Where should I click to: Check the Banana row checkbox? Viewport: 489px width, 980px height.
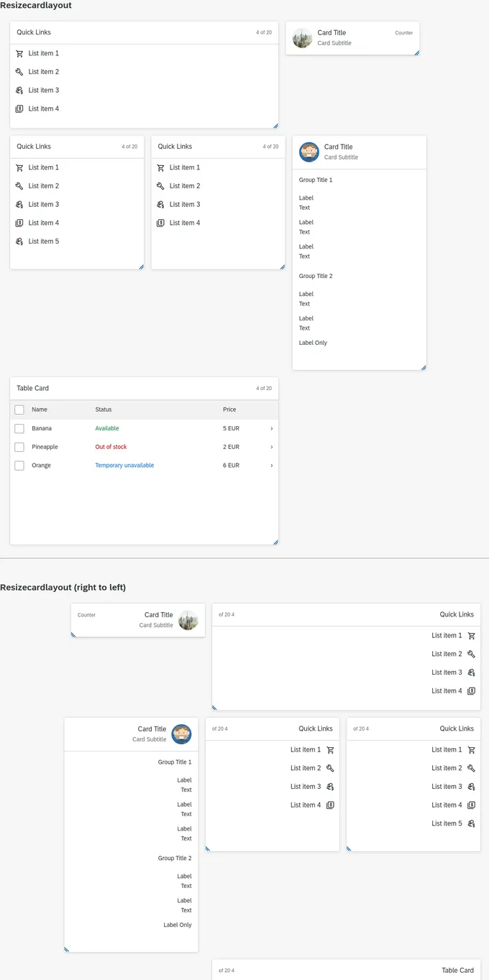coord(19,428)
